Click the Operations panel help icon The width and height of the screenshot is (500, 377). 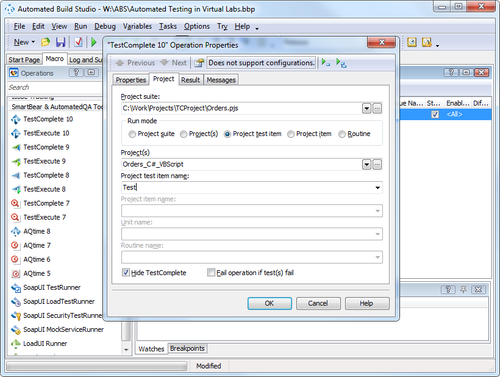[76, 72]
